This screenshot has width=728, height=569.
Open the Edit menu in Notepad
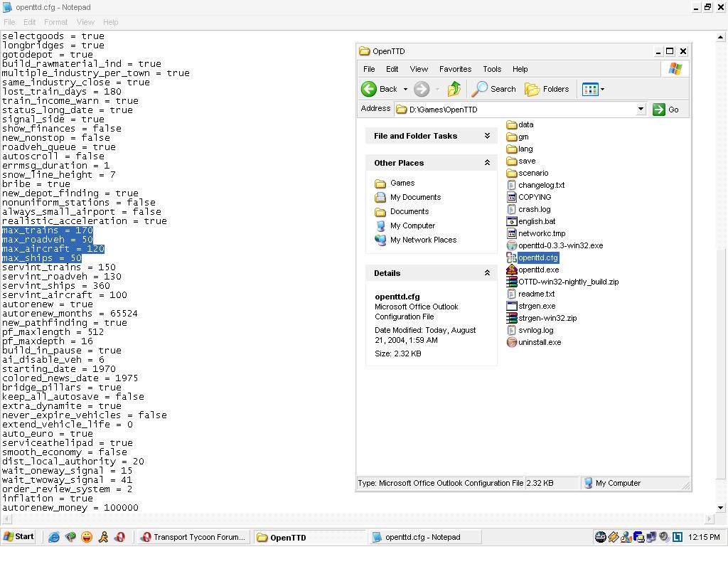coord(29,22)
